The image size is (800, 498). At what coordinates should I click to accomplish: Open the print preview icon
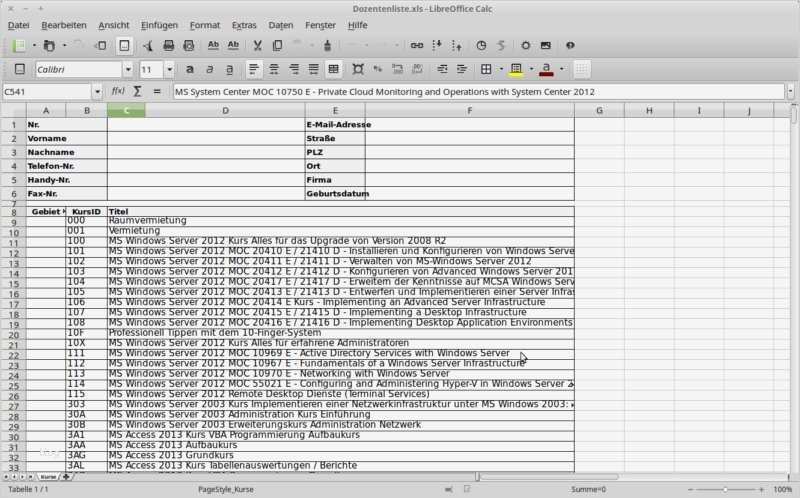click(x=189, y=46)
